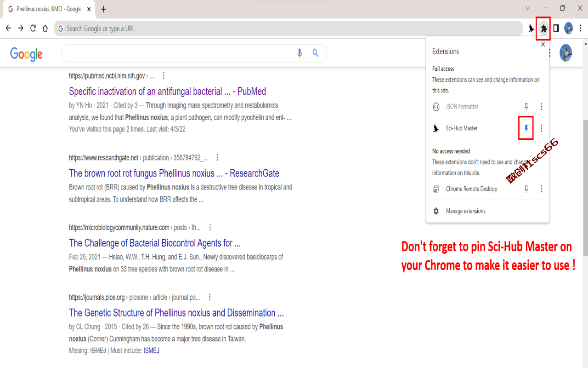Click the blue search magnifier
This screenshot has height=368, width=588.
click(315, 53)
